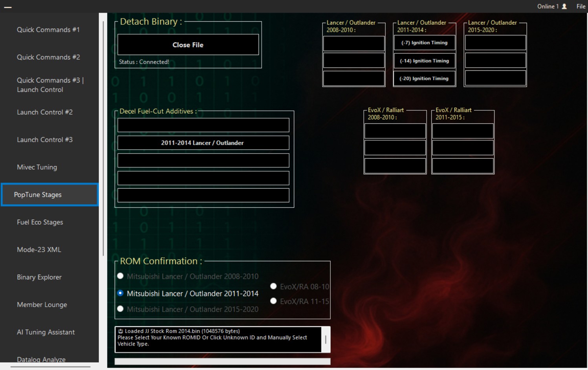The image size is (588, 370).
Task: Click the ROM confirmation log scrollbar
Action: pyautogui.click(x=326, y=339)
